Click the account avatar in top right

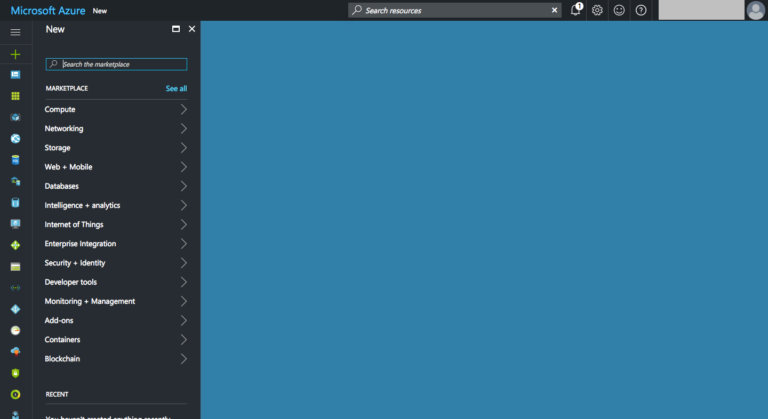755,10
